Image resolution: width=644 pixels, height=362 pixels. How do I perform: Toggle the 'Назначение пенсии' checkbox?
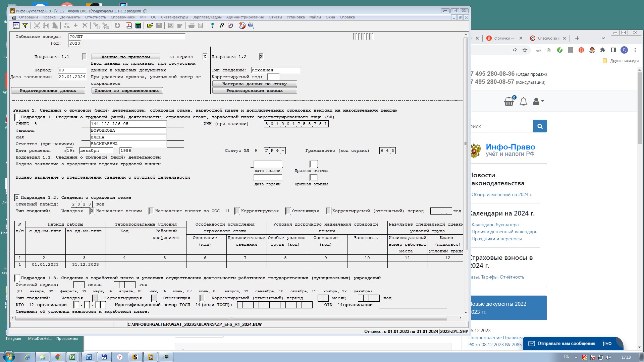coord(151,211)
